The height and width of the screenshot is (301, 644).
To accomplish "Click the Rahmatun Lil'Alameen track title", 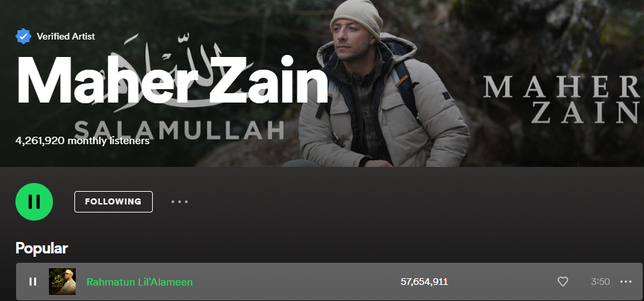I will 139,282.
